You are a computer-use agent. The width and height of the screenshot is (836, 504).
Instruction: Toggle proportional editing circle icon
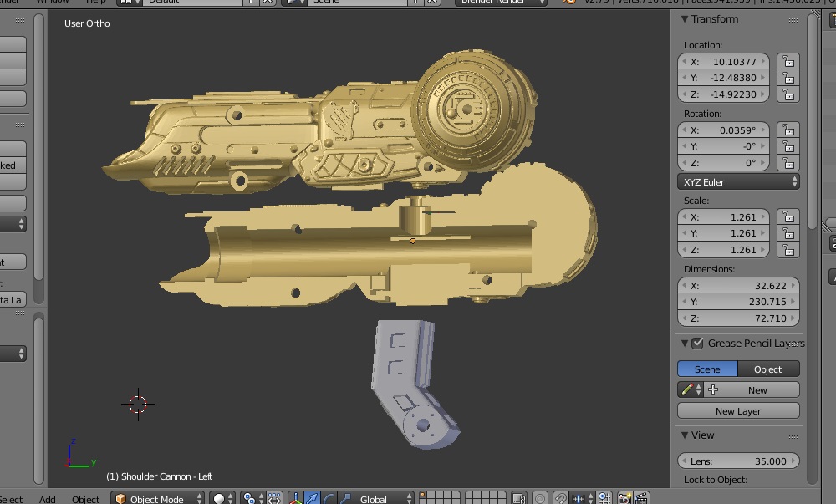[x=539, y=499]
